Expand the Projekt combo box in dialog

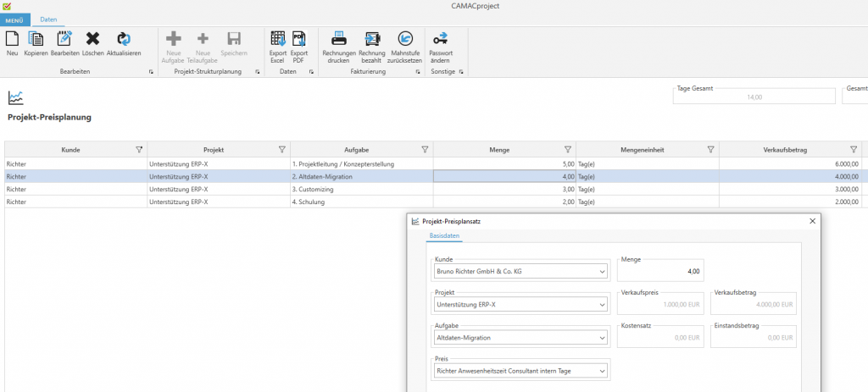(603, 305)
